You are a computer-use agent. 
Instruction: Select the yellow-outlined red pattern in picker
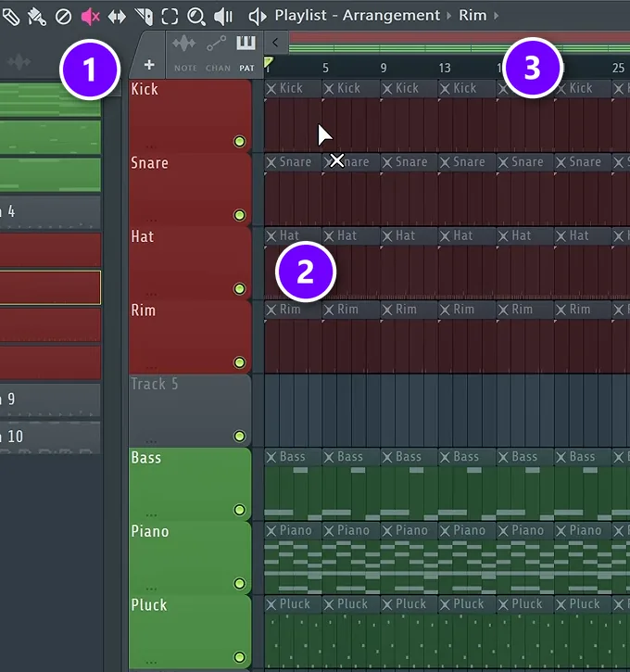click(x=50, y=287)
